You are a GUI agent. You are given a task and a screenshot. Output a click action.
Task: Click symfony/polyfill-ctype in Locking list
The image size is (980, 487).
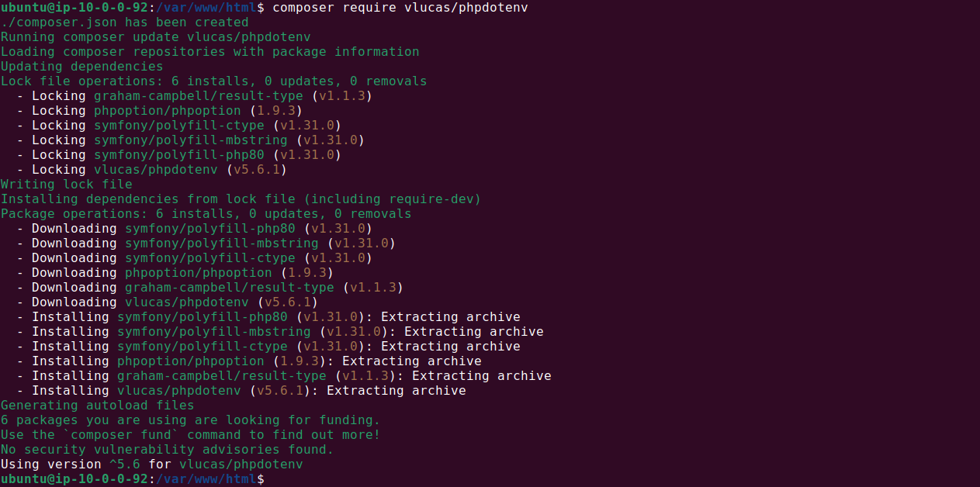pyautogui.click(x=179, y=126)
